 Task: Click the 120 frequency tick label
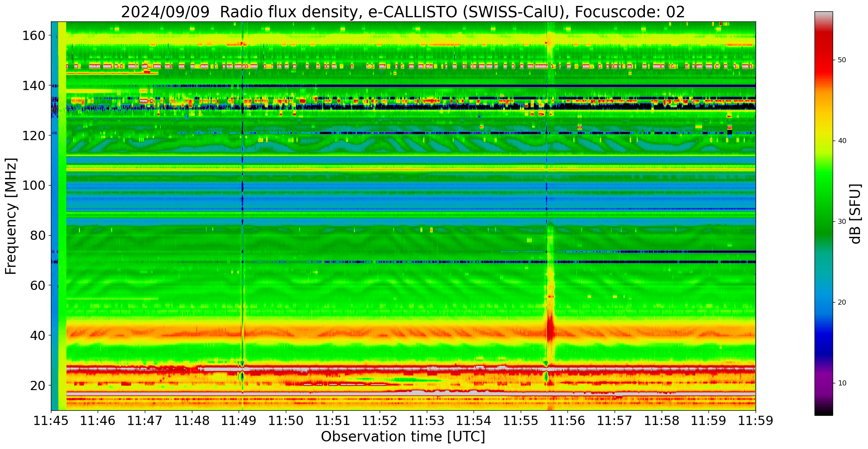(x=34, y=135)
